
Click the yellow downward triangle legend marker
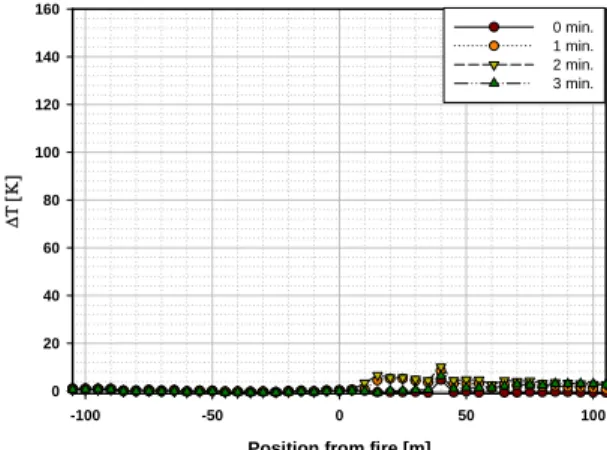[x=494, y=65]
